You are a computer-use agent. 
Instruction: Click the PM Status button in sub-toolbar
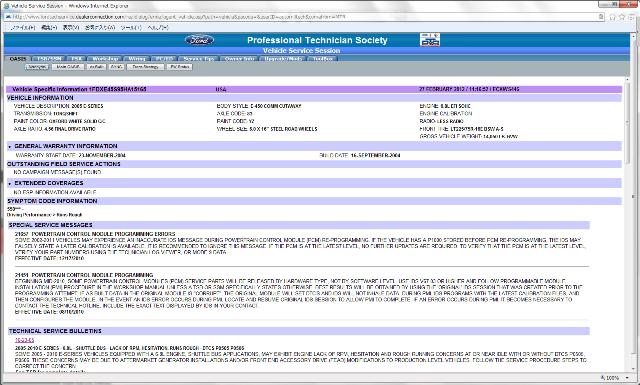coord(180,67)
